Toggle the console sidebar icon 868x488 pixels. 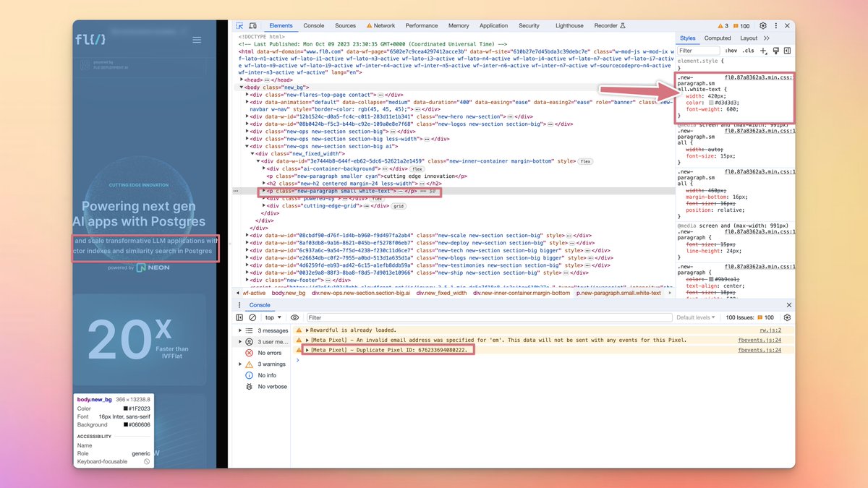pos(239,317)
